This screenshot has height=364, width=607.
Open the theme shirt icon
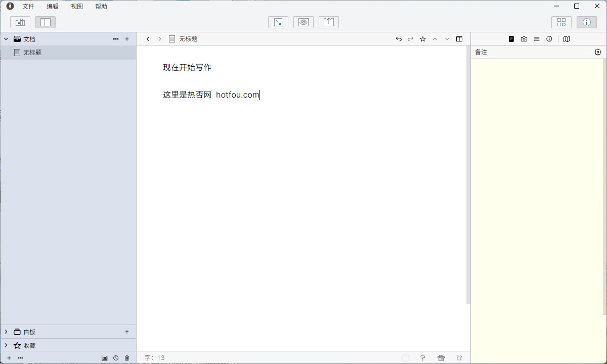(459, 358)
